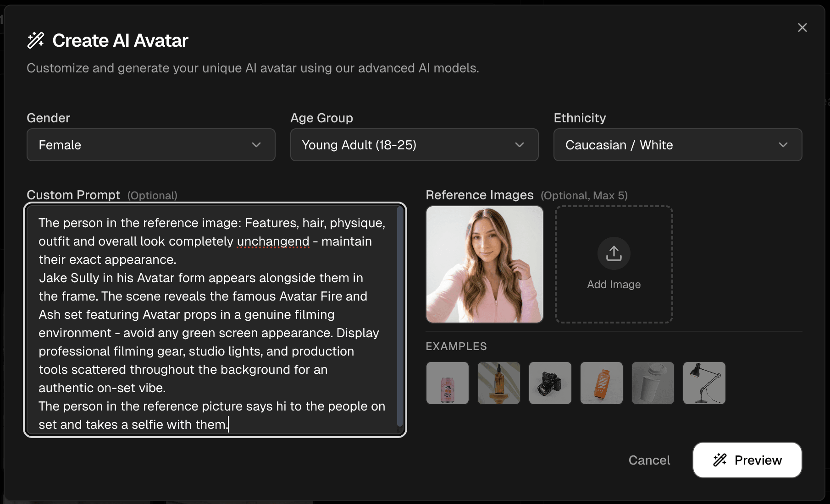Click the upload arrow icon
Viewport: 830px width, 504px height.
[x=614, y=253]
